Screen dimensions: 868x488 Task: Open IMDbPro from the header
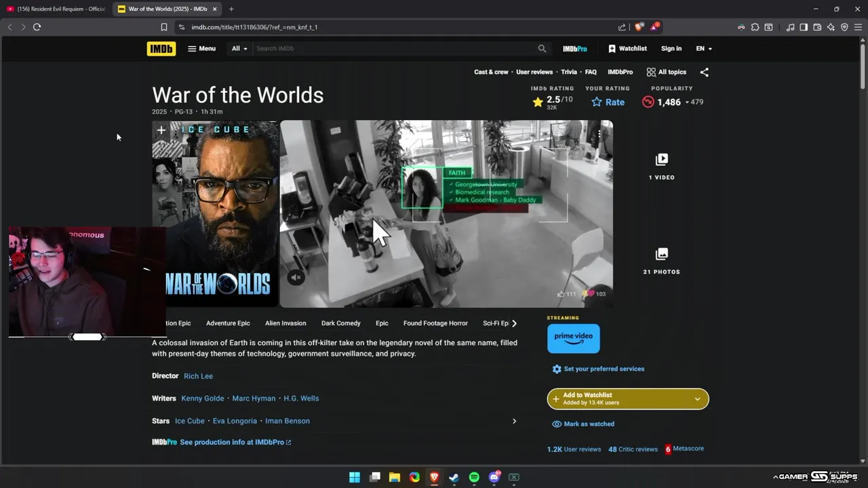point(575,49)
